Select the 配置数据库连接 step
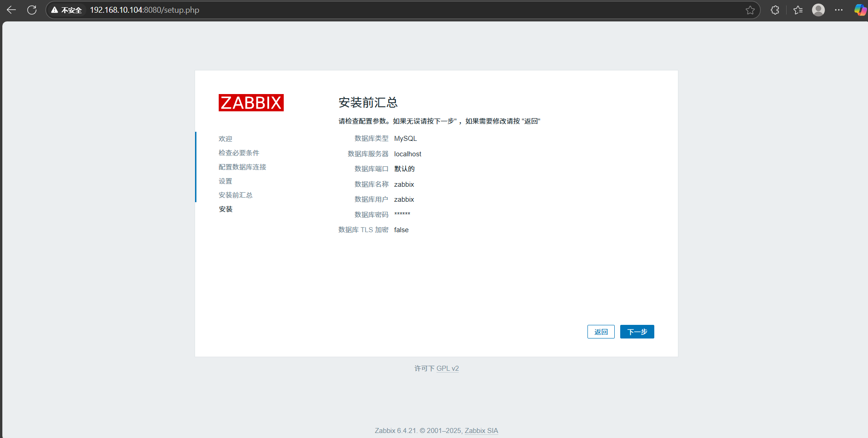The height and width of the screenshot is (438, 868). point(242,167)
